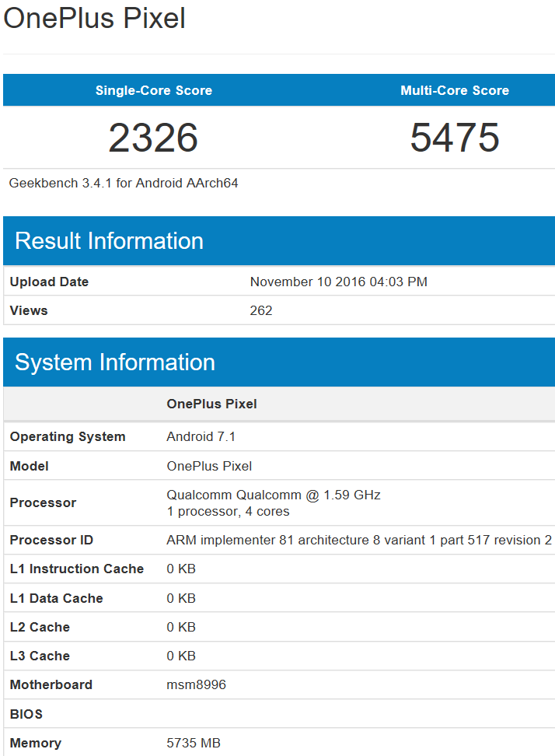Select the Memory value 5735 MB
Viewport: 555px width, 756px height.
tap(194, 743)
